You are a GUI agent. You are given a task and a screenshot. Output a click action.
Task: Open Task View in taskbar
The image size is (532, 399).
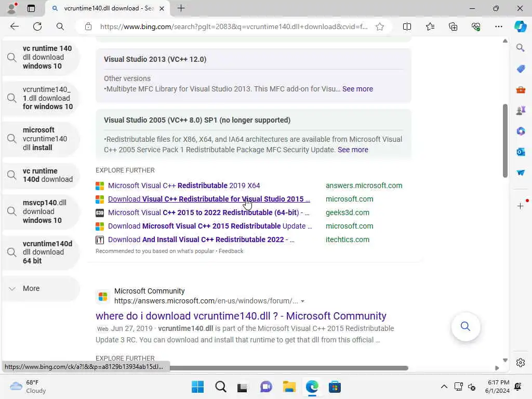point(242,387)
